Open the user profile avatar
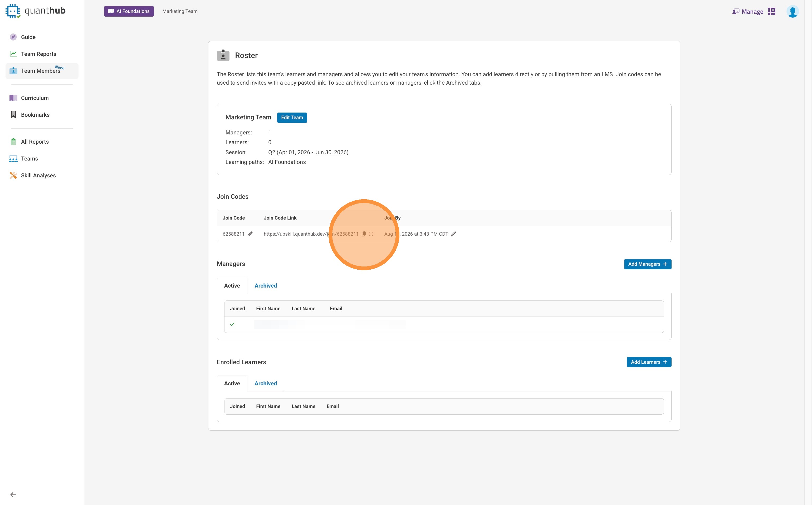The image size is (812, 505). [x=792, y=12]
